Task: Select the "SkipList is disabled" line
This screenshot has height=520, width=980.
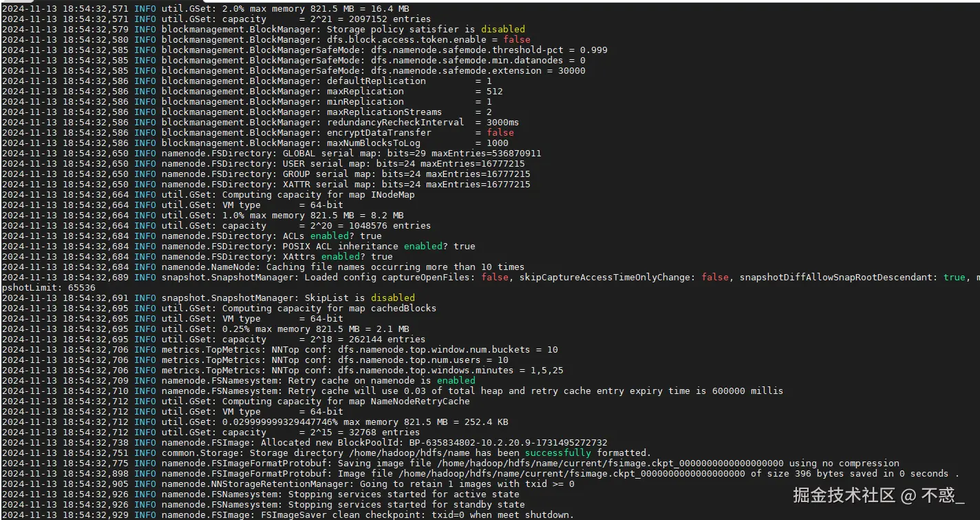Action: coord(208,298)
